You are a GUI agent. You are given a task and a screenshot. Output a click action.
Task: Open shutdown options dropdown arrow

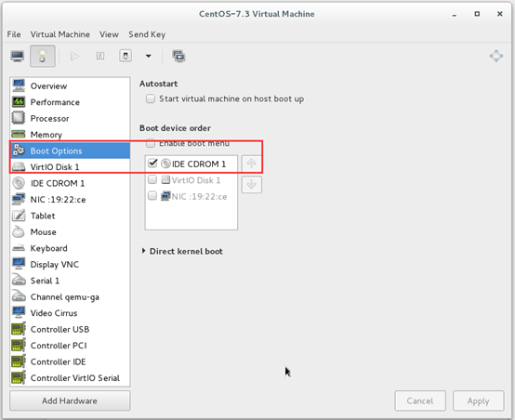tap(149, 56)
